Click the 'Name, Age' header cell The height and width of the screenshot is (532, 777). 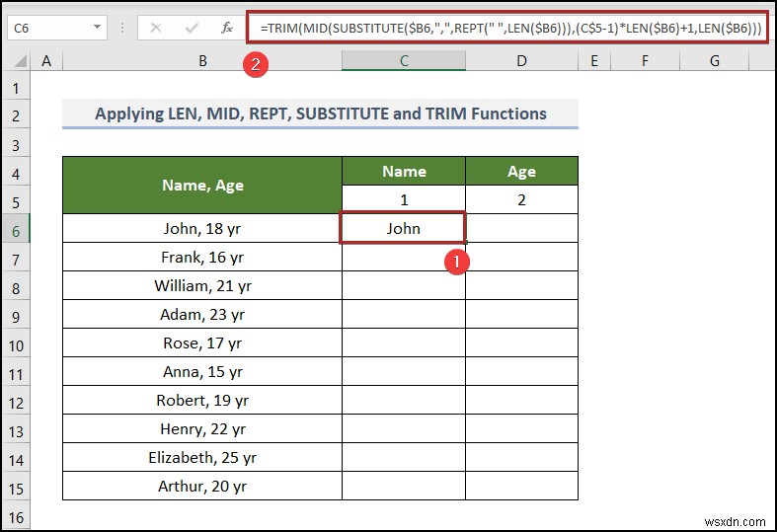(202, 186)
